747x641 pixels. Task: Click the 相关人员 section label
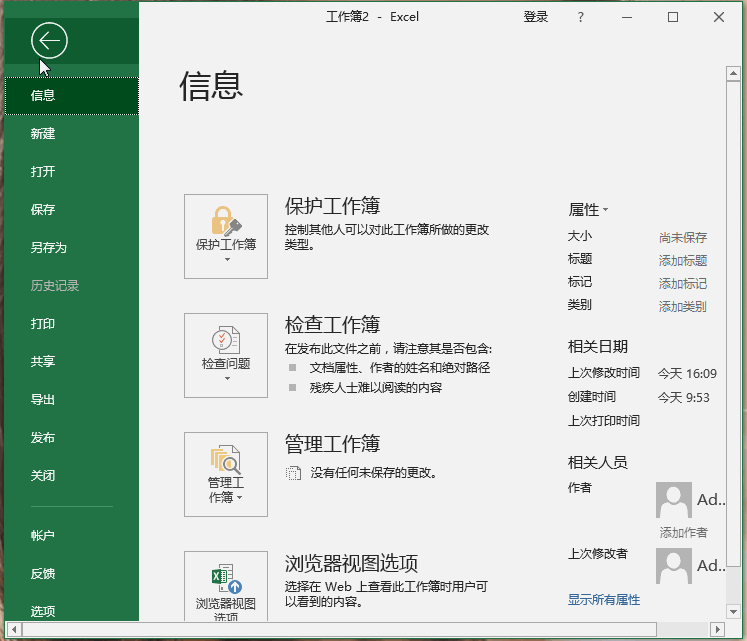point(597,462)
